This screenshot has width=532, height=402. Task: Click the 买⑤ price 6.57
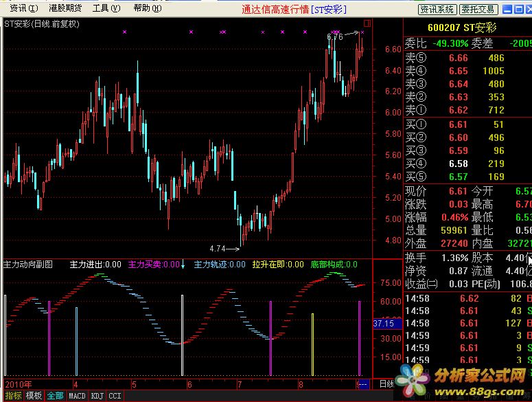point(459,177)
